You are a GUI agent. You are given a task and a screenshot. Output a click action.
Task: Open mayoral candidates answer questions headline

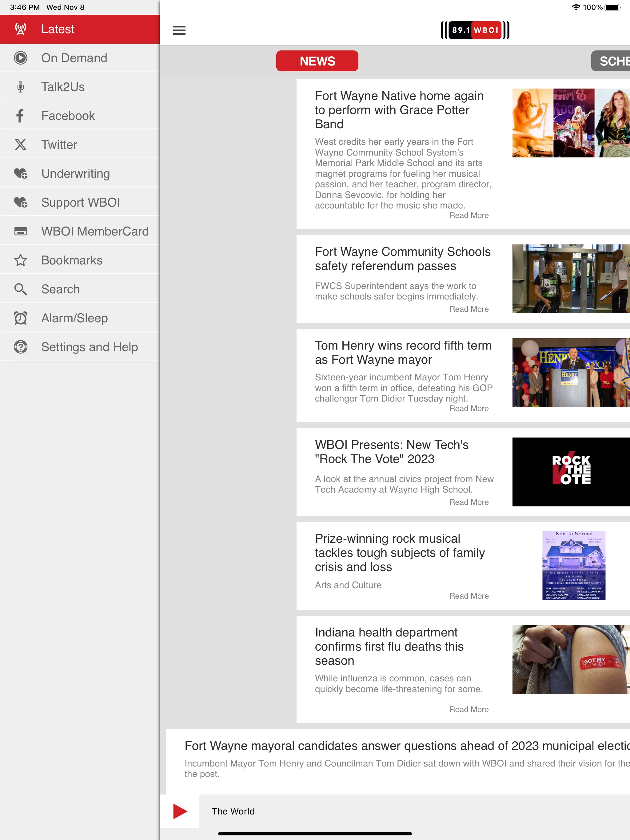pyautogui.click(x=407, y=746)
